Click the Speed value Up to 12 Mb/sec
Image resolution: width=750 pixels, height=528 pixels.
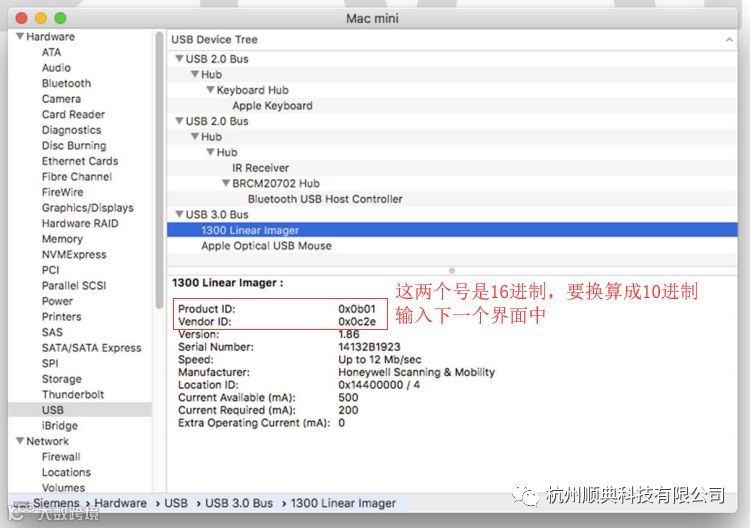pos(380,359)
